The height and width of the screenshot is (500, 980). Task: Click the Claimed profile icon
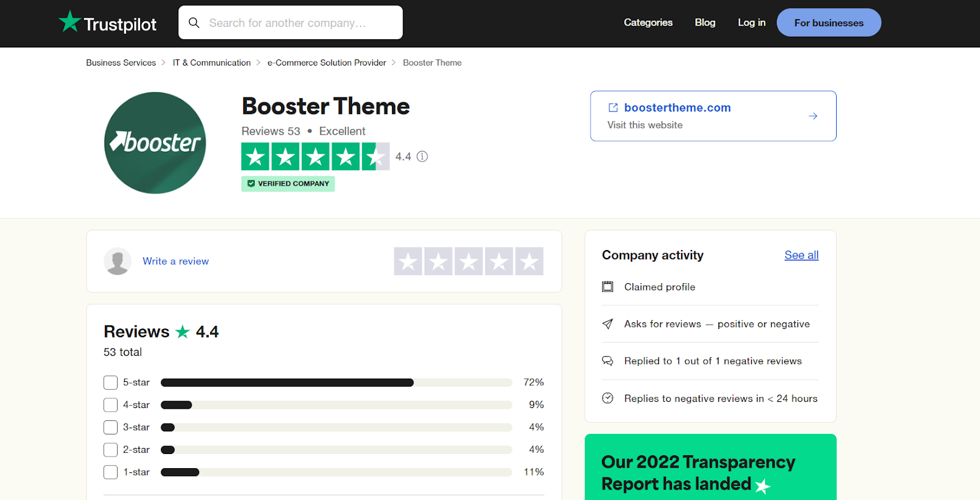[x=608, y=287]
